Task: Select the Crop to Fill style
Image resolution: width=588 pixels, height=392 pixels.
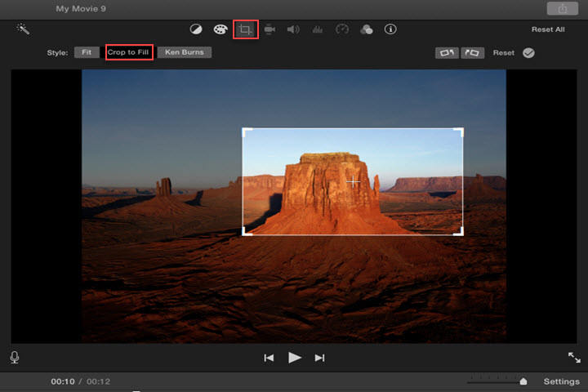Action: 129,52
